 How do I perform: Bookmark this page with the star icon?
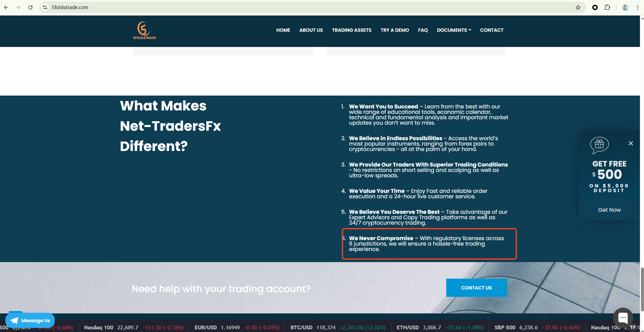point(578,7)
